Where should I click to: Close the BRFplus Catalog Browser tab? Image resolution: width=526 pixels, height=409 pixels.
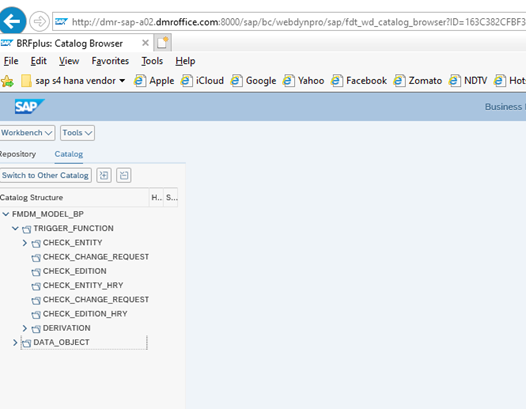pos(145,43)
